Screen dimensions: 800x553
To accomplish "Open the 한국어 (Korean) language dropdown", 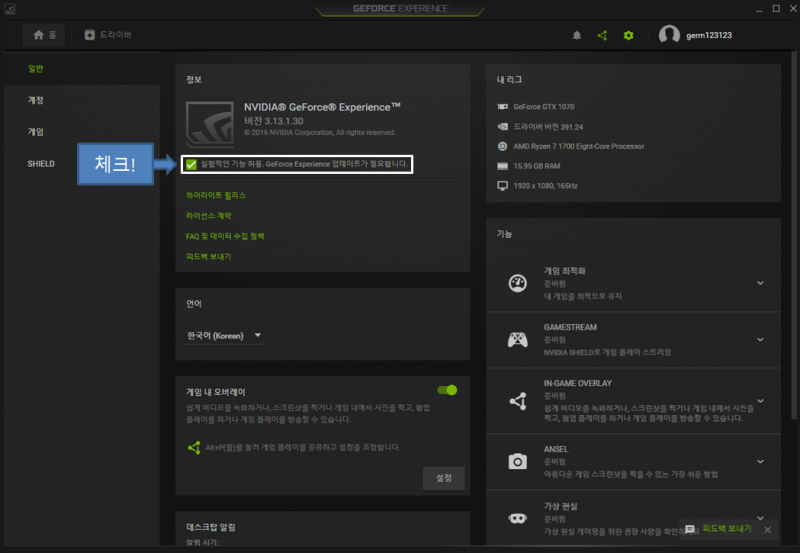I will pyautogui.click(x=226, y=336).
